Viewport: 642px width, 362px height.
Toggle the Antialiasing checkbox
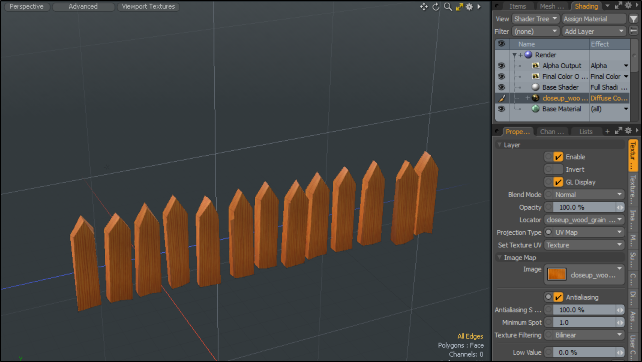[x=558, y=297]
